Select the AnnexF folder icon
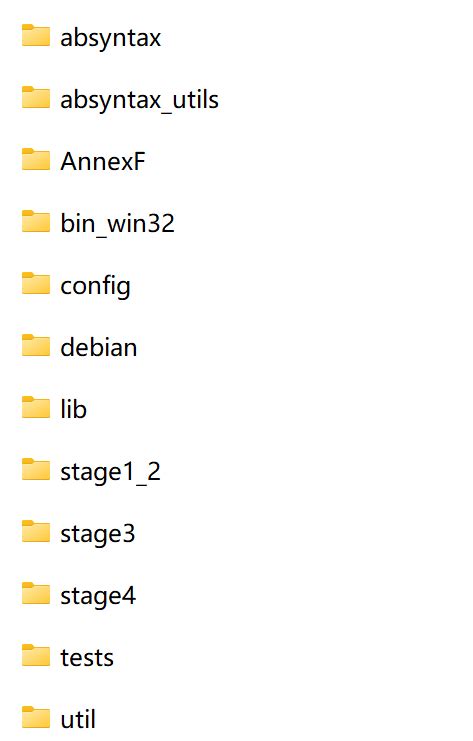 (x=36, y=159)
